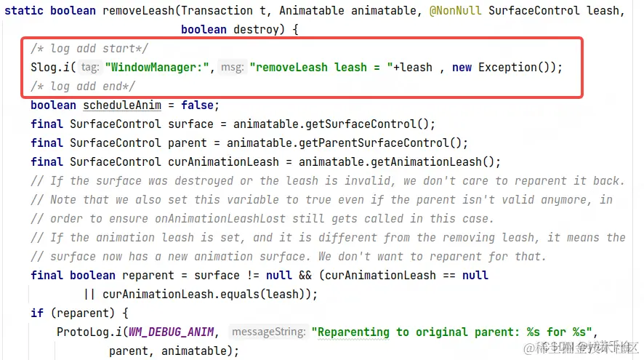Click the curAnimationLeash variable declaration
644x360 pixels.
point(223,162)
